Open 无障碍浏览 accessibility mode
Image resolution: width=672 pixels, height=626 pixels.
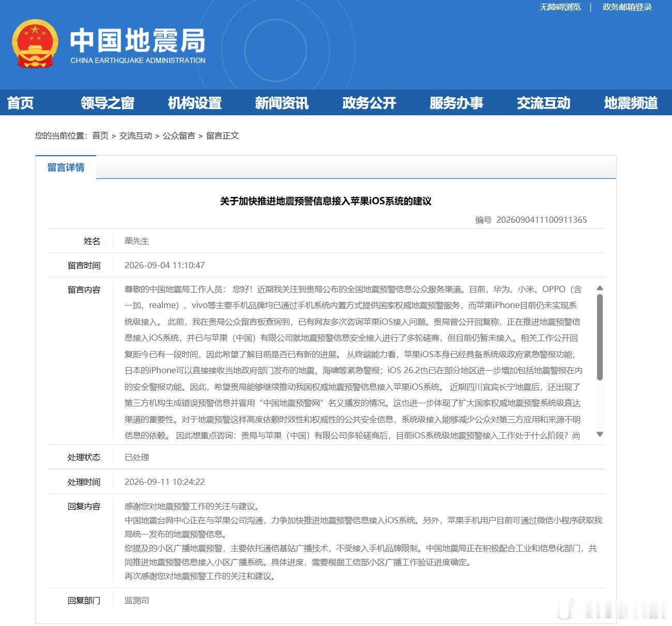(560, 7)
